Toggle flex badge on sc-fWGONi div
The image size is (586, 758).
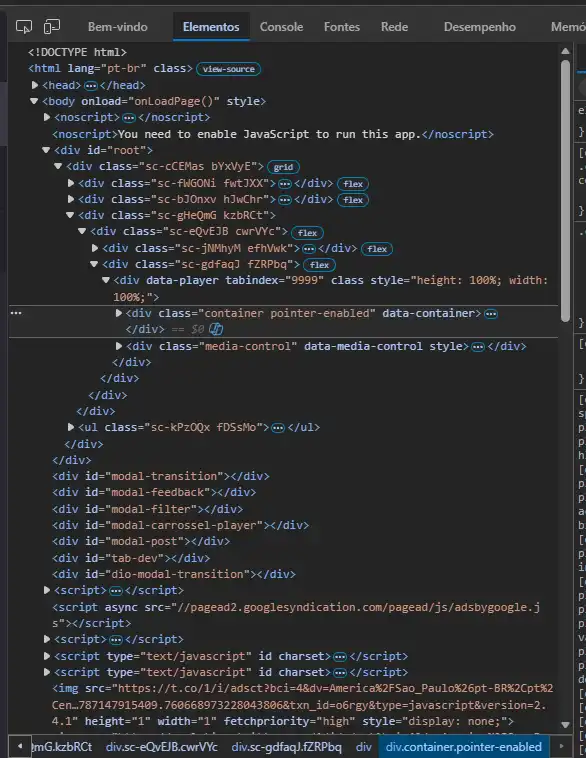[x=353, y=184]
